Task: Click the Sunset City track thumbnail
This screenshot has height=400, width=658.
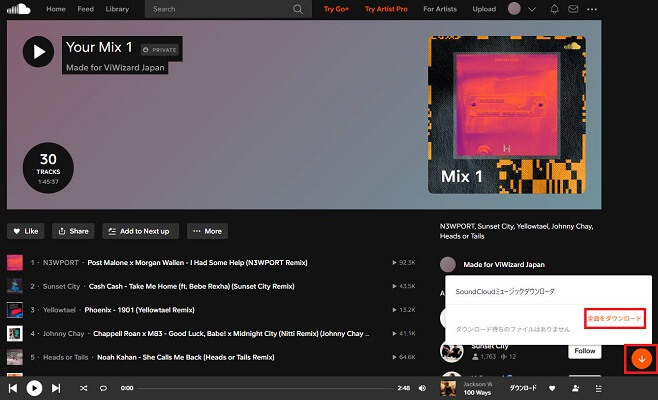Action: (15, 286)
